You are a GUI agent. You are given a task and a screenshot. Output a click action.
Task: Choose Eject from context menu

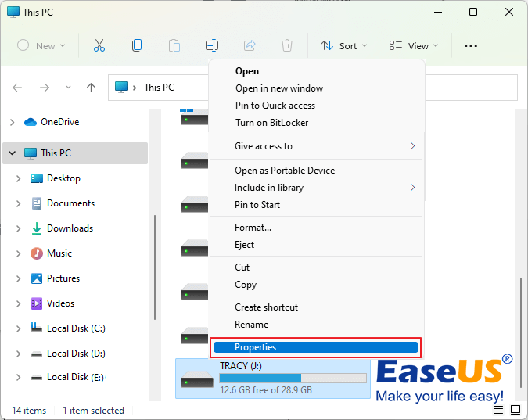coord(316,245)
